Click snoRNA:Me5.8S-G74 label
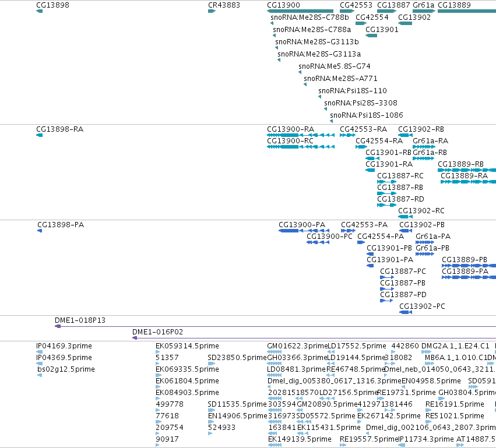 [335, 66]
